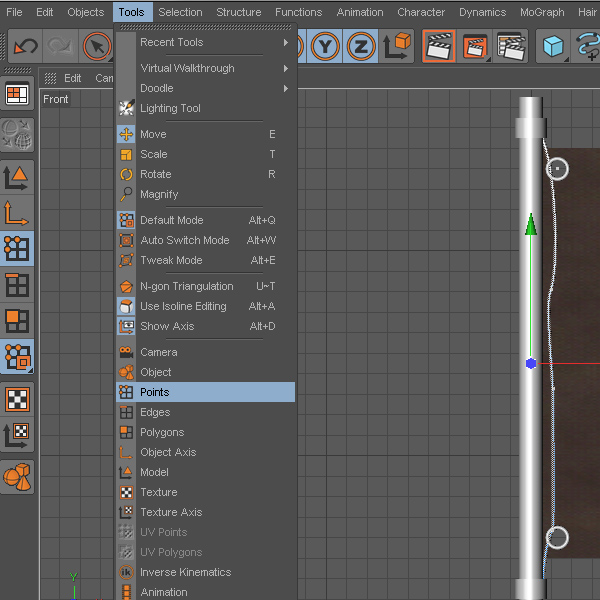600x600 pixels.
Task: Click the blue axis origin handle
Action: point(531,364)
